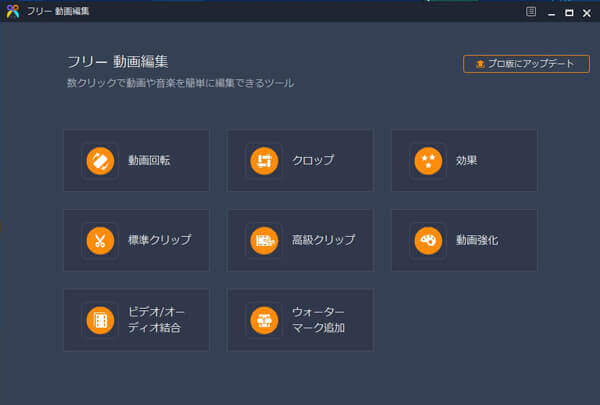Click the 標準クリップ scissors icon
Screen dimensions: 600x405
pyautogui.click(x=100, y=241)
